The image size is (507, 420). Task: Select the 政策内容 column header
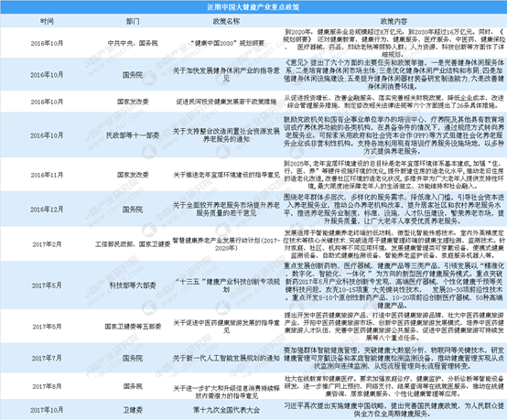click(394, 21)
